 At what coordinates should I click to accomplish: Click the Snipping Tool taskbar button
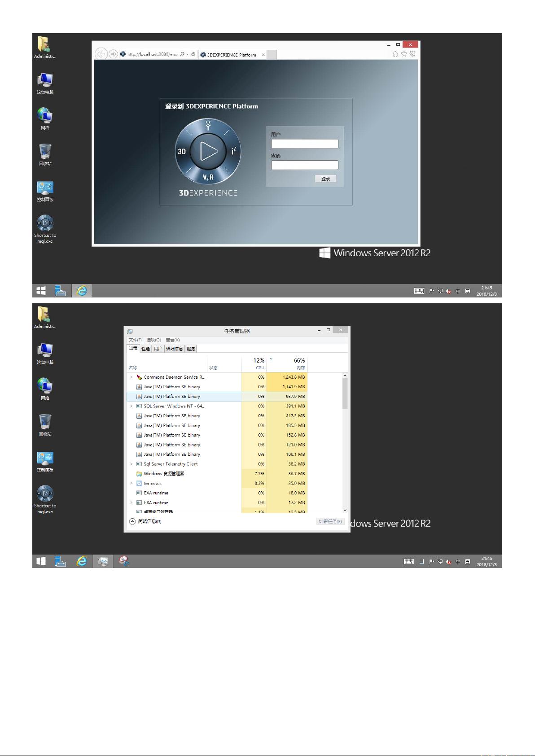[124, 561]
